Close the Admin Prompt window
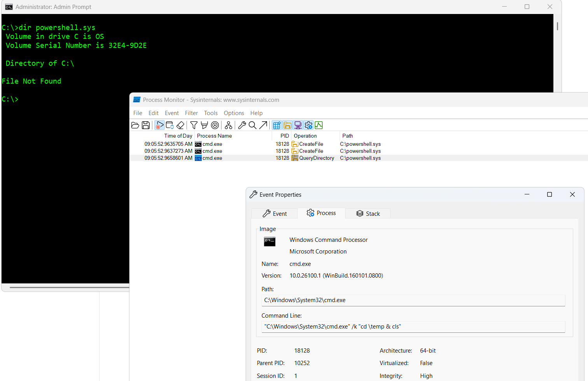The width and height of the screenshot is (588, 381). 550,7
